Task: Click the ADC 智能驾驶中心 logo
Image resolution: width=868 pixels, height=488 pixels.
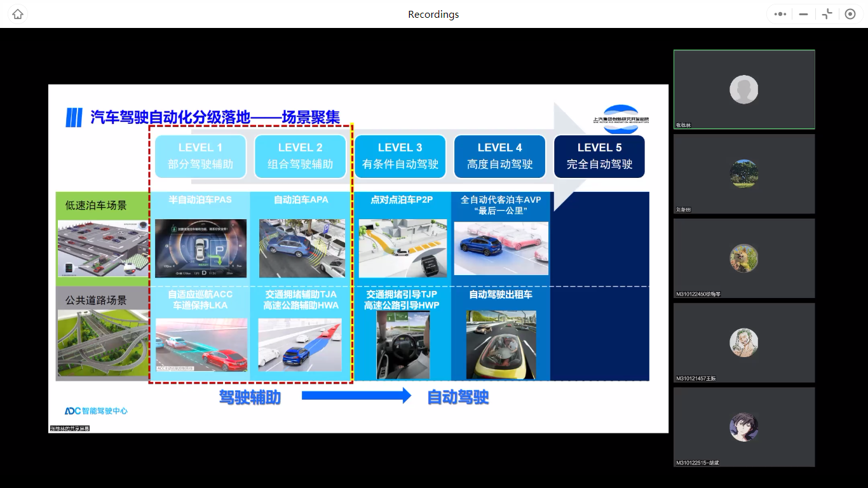Action: pos(96,411)
